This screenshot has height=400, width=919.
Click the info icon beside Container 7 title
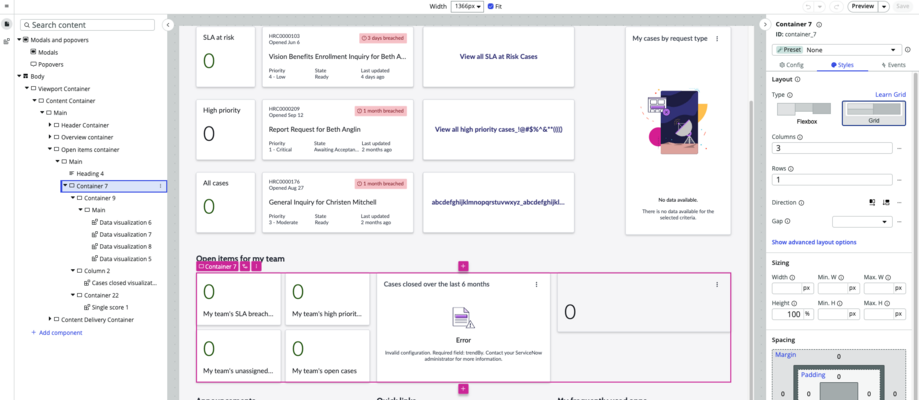[819, 25]
